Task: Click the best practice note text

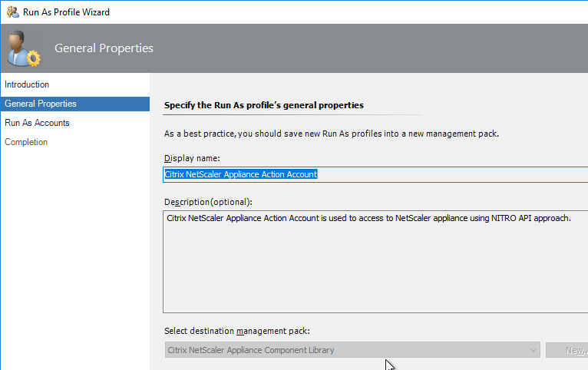Action: [332, 134]
